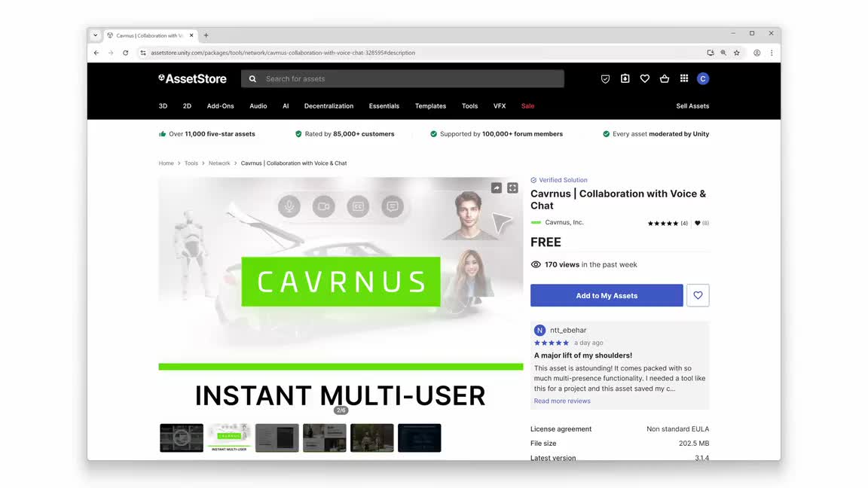Click the Asset Store logo

click(x=192, y=78)
